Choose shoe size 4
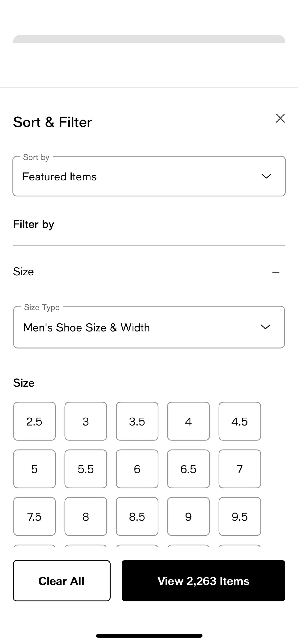Screen dimensions: 298x644 [x=188, y=422]
